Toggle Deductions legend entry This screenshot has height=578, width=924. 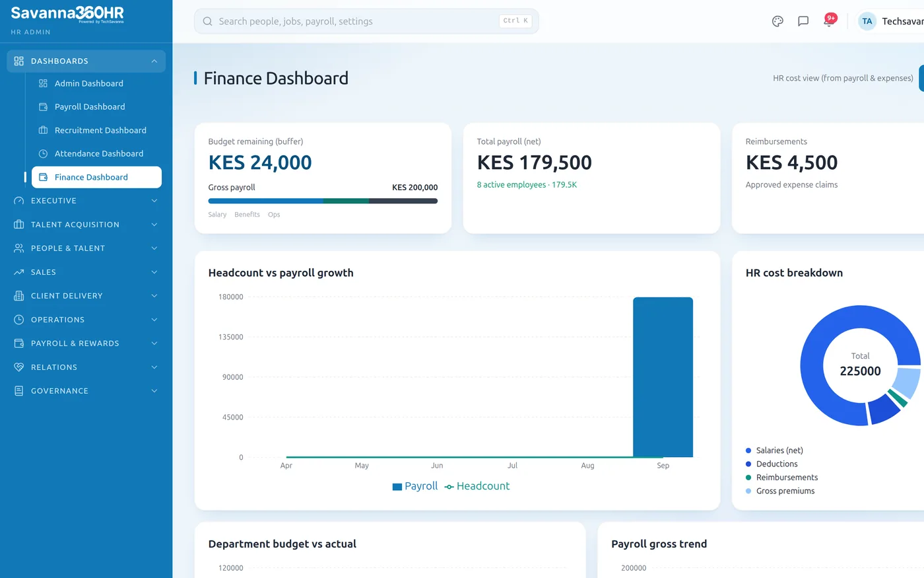point(772,464)
